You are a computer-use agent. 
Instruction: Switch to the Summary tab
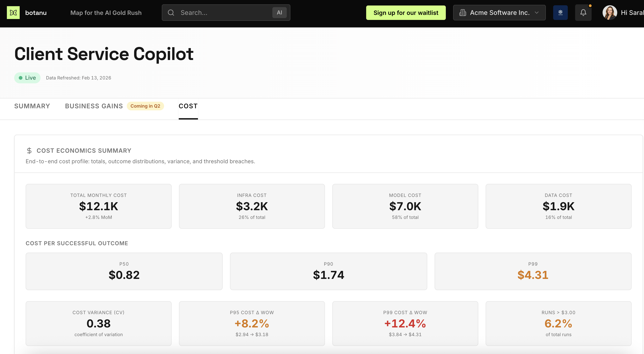[32, 106]
